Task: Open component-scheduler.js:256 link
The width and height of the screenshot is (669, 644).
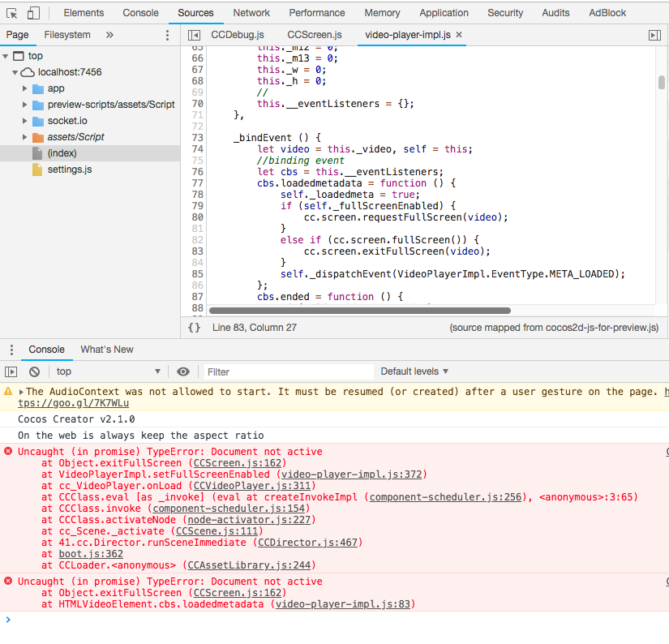Action: coord(446,497)
